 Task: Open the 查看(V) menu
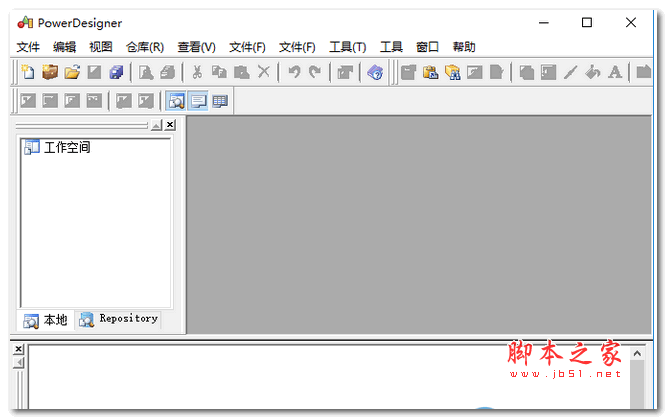[196, 47]
